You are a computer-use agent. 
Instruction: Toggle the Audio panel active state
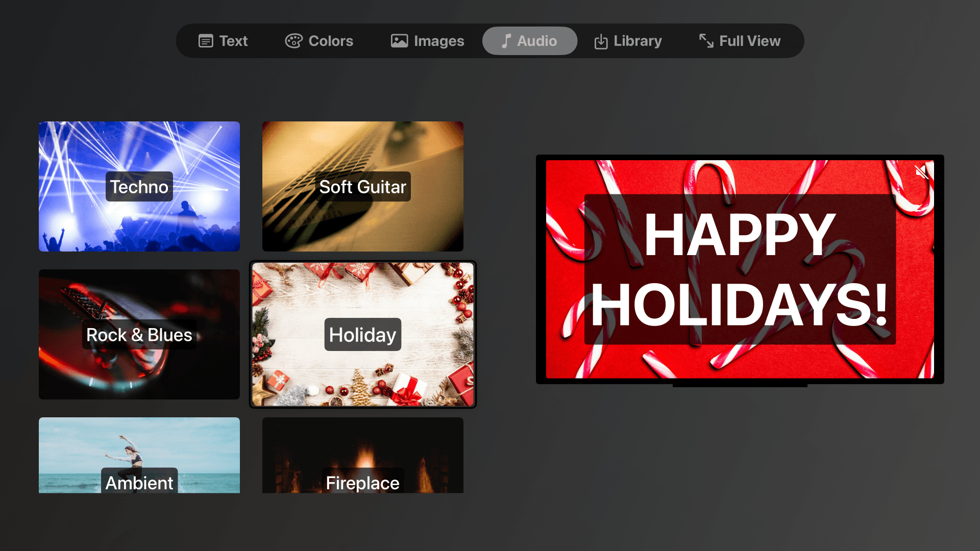[530, 41]
